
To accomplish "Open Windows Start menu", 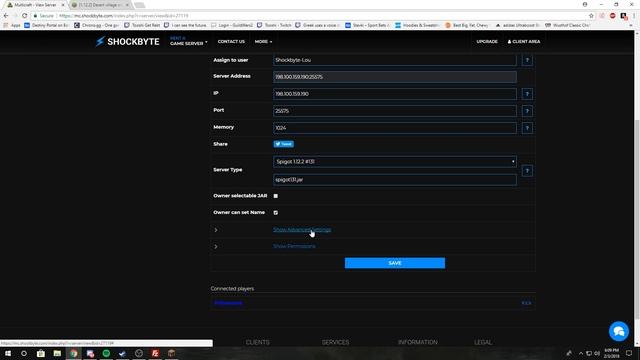I will pos(8,353).
